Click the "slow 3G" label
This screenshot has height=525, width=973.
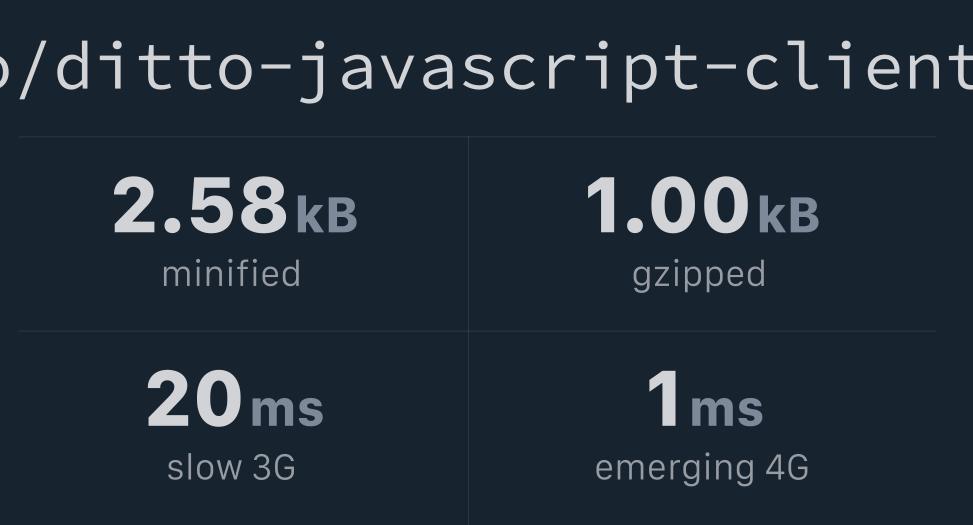click(231, 468)
